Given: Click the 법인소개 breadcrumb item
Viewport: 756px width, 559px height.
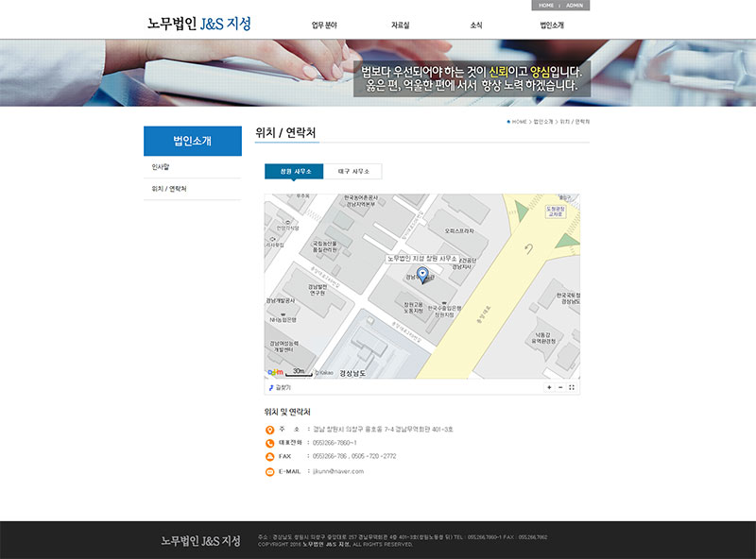Looking at the screenshot, I should tap(543, 122).
